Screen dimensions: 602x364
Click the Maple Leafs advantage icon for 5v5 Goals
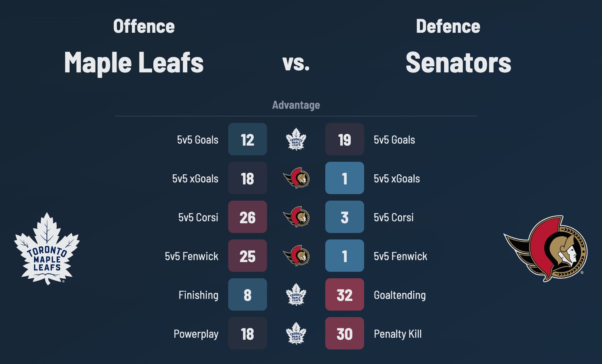[x=296, y=140]
